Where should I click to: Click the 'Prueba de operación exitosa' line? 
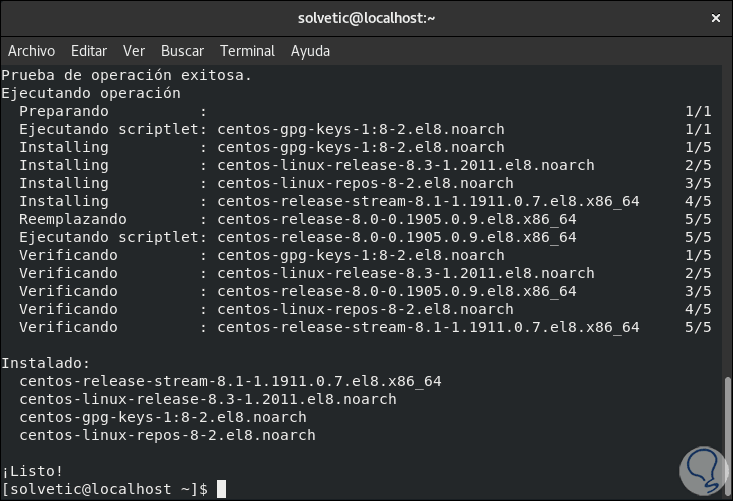[x=126, y=75]
